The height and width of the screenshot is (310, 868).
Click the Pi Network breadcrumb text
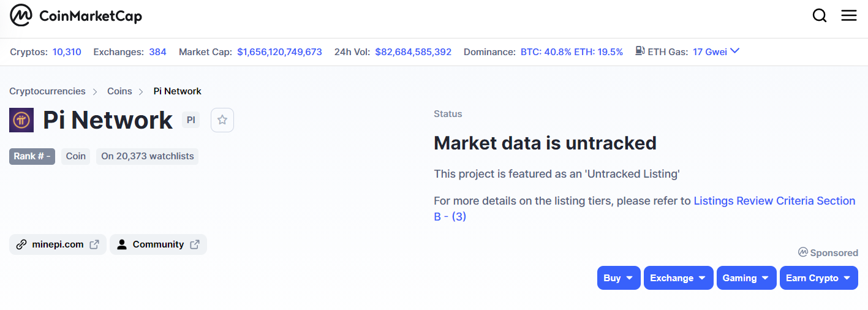178,91
